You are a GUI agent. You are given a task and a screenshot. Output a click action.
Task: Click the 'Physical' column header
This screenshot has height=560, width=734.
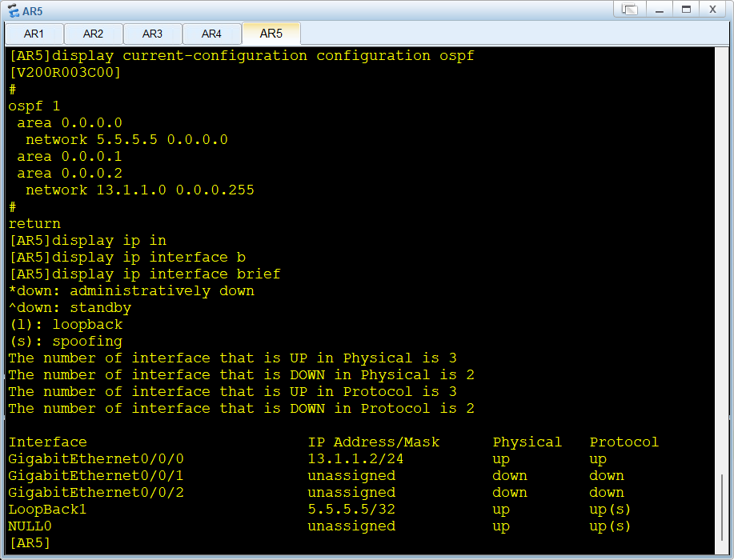(x=527, y=442)
